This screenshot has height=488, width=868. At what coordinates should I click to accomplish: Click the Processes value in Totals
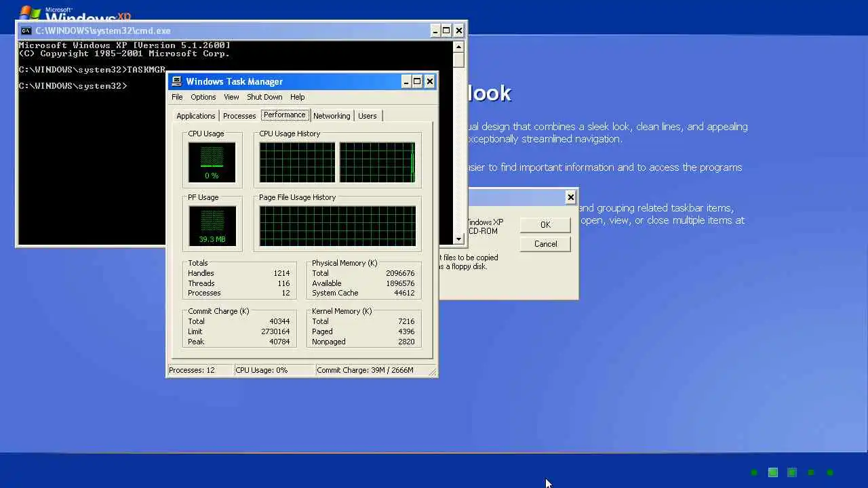(x=285, y=293)
